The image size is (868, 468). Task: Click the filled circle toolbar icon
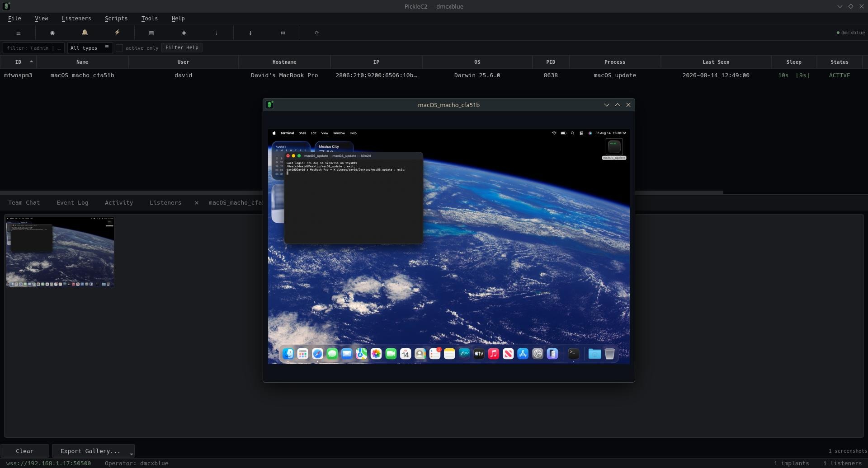(x=52, y=33)
